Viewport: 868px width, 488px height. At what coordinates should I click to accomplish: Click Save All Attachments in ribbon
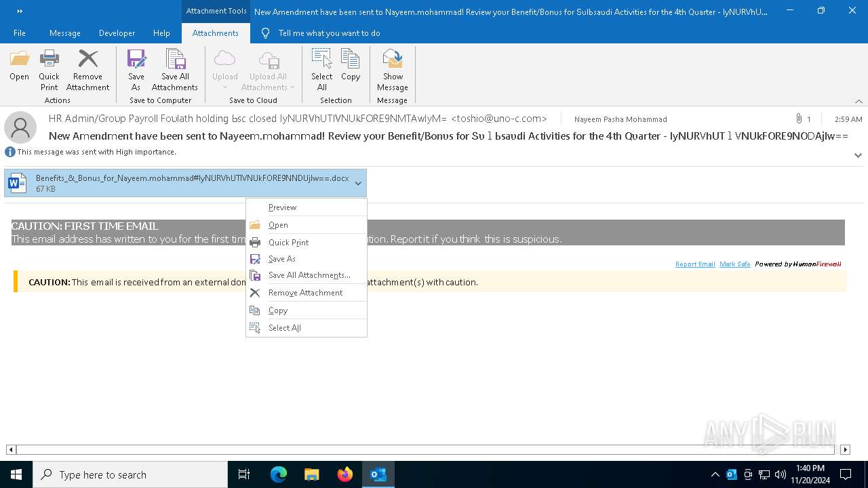(x=175, y=70)
